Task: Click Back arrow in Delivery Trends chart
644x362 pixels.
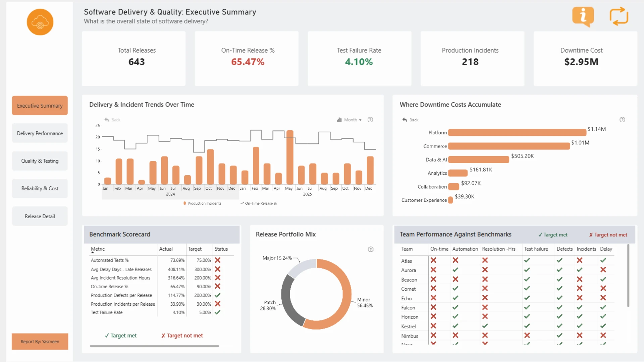Action: click(x=107, y=120)
